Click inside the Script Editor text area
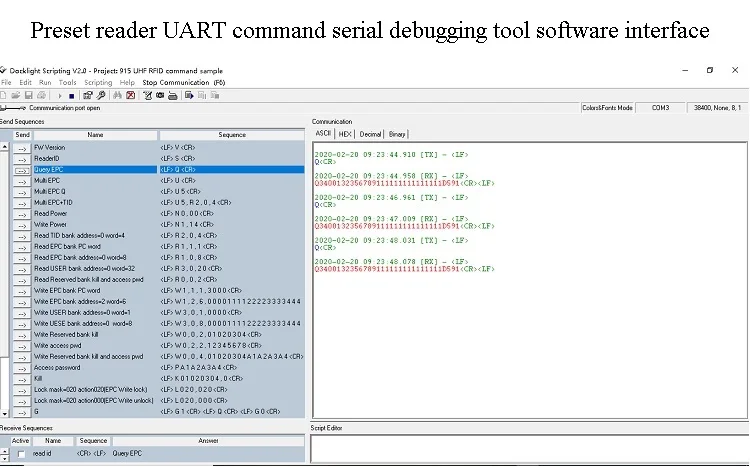Viewport: 750px width, 467px height. [x=529, y=448]
